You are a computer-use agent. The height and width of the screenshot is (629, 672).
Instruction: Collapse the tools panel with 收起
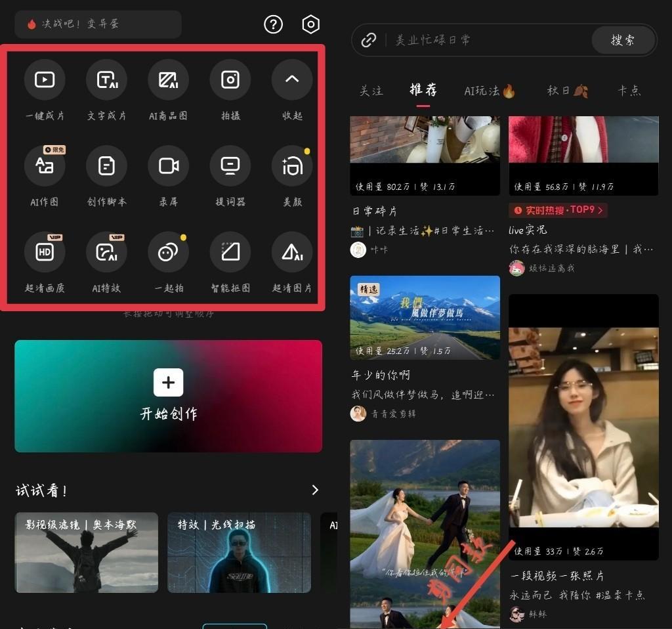tap(291, 79)
